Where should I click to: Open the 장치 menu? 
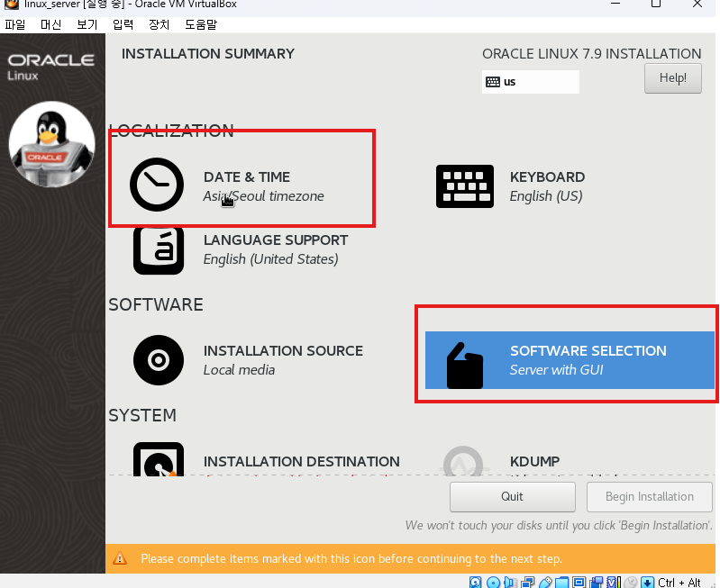click(x=159, y=24)
